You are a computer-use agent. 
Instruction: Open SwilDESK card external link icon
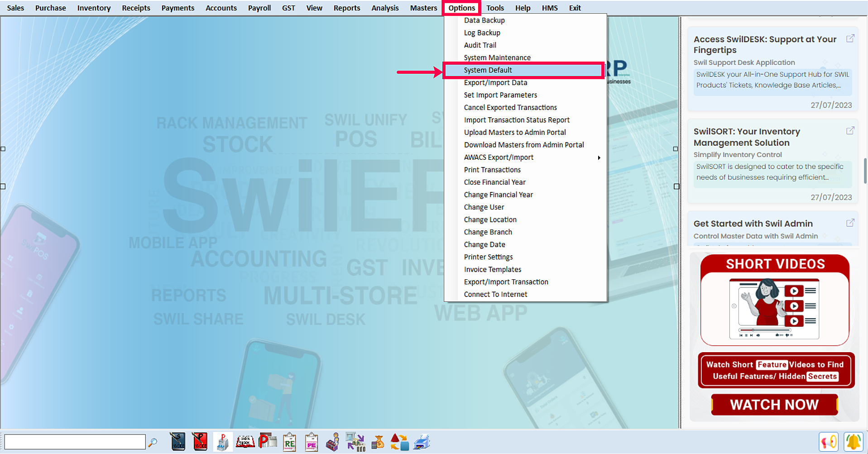click(x=850, y=38)
